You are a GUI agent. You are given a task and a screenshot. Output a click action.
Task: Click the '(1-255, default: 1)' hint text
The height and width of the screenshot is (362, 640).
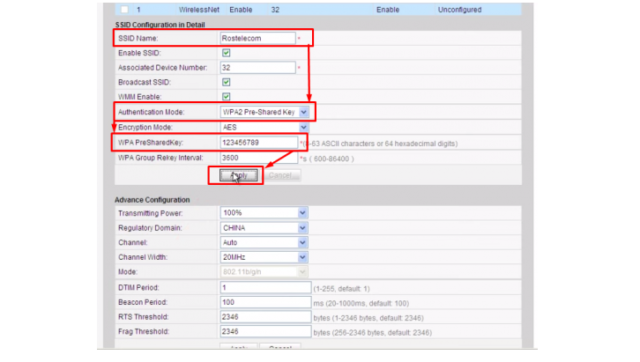(342, 289)
